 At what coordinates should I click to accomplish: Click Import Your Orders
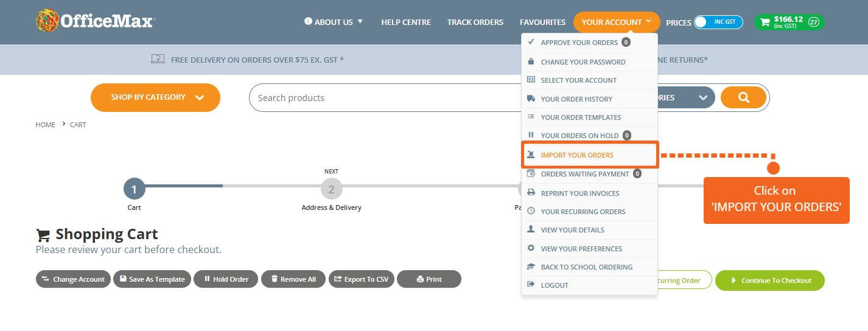point(590,155)
